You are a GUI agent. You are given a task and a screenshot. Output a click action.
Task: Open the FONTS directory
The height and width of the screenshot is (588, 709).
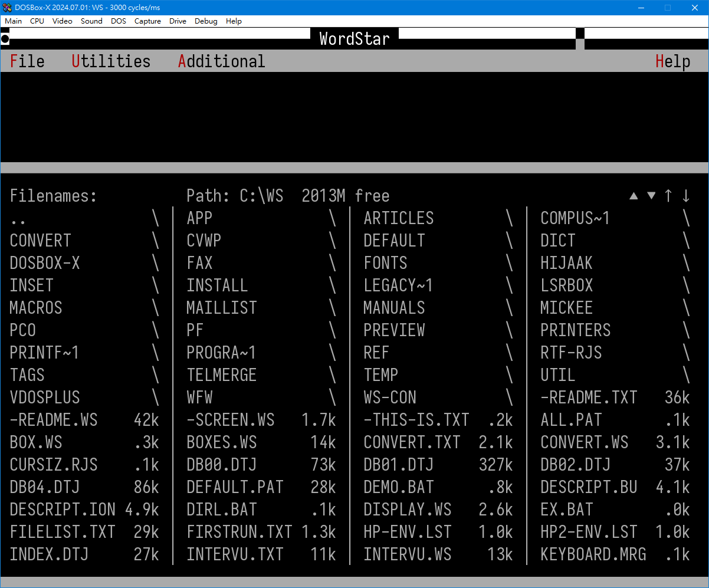(385, 262)
